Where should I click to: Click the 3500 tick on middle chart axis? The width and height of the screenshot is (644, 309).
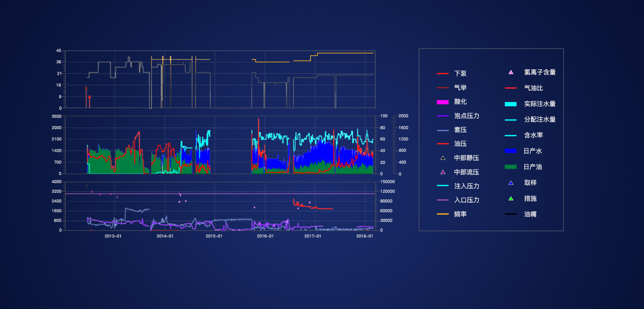57,116
